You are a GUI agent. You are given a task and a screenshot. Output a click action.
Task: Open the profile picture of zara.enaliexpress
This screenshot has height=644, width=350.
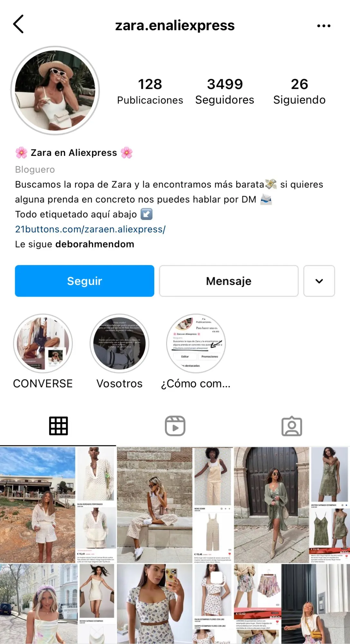point(55,90)
